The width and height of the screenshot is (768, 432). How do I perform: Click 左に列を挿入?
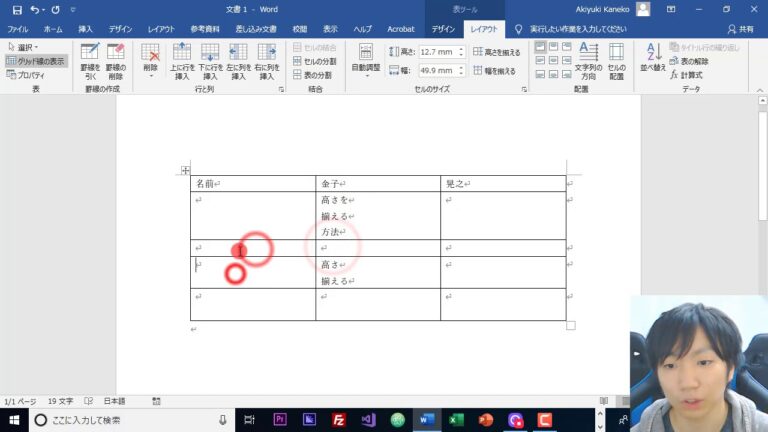(x=239, y=62)
